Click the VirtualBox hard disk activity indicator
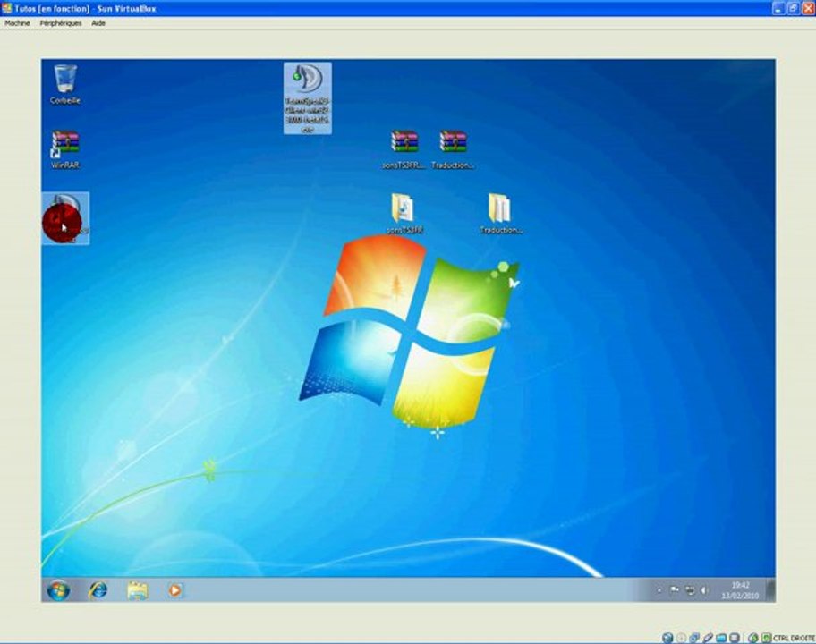816x644 pixels. pyautogui.click(x=667, y=638)
